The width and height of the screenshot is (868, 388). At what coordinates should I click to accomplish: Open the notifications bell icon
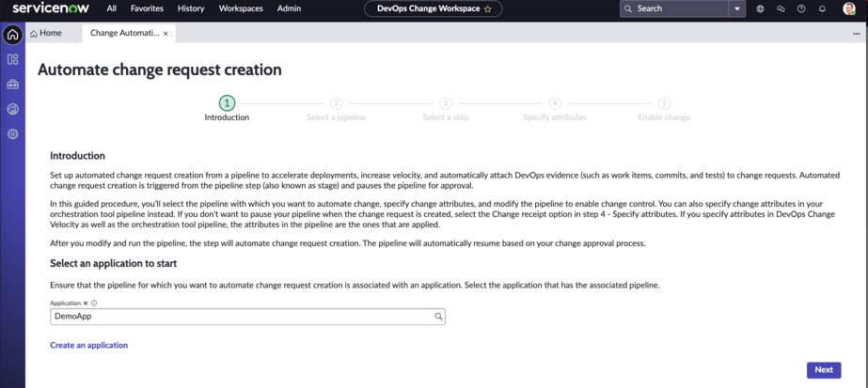[x=822, y=8]
